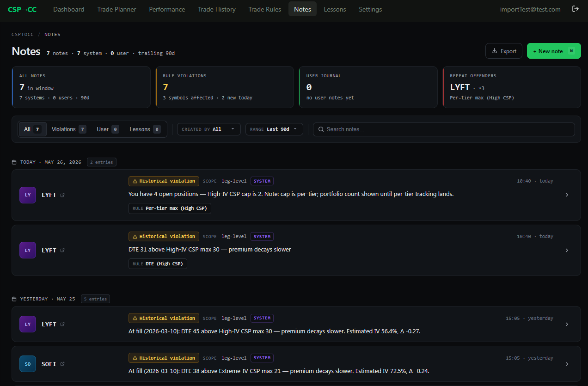Screen dimensions: 588x386
Task: Click the SYSTEM tag on the SOFI note
Action: click(262, 358)
